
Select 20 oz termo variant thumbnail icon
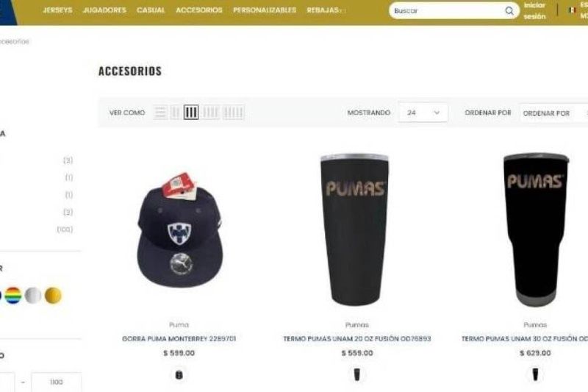(357, 375)
